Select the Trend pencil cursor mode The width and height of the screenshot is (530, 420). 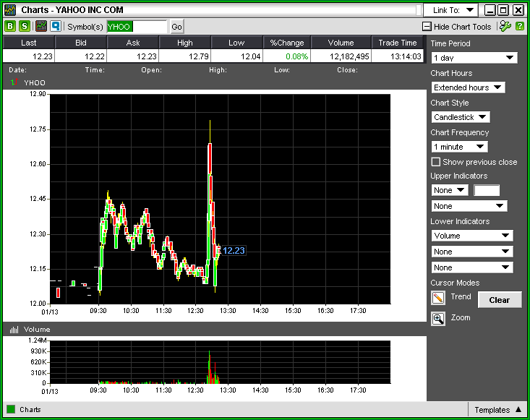437,298
